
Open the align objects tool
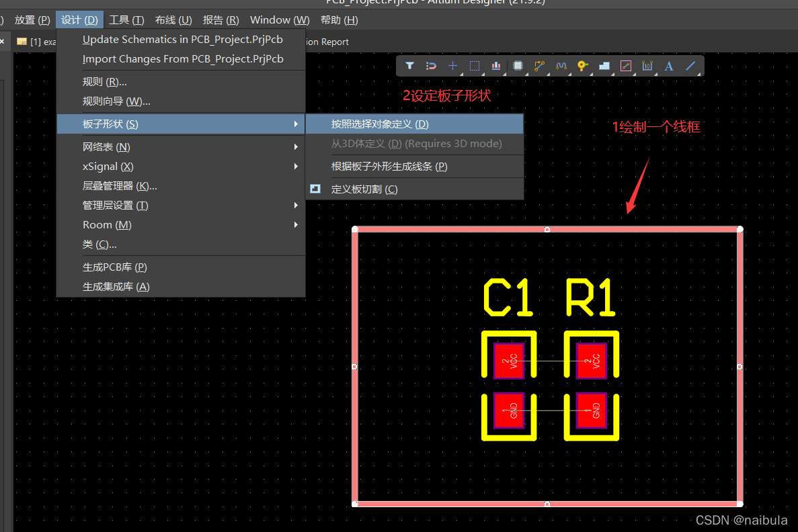496,66
